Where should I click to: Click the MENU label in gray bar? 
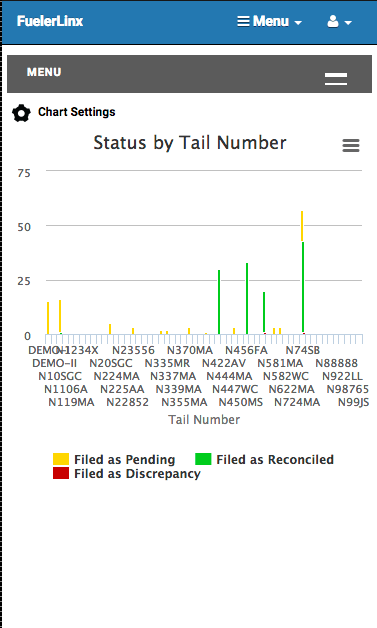(x=44, y=72)
